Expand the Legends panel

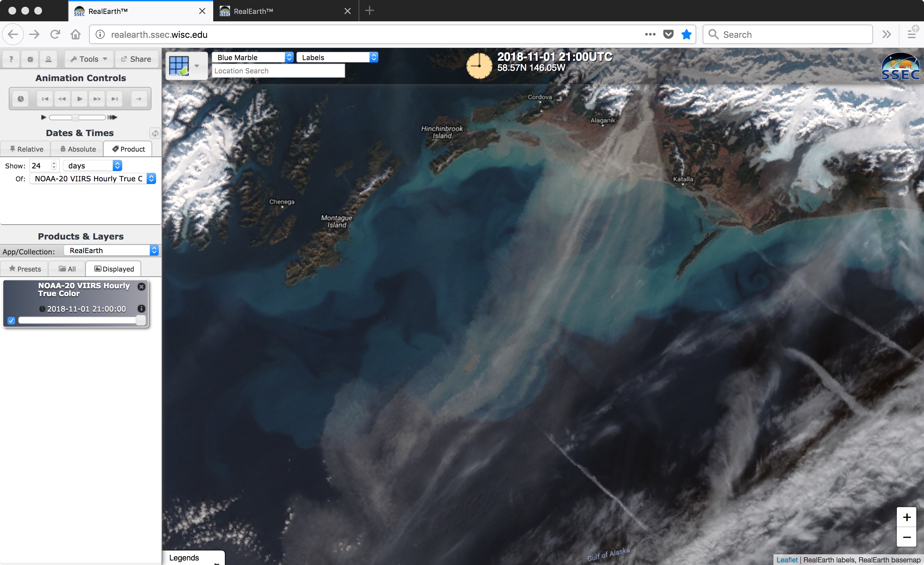194,558
